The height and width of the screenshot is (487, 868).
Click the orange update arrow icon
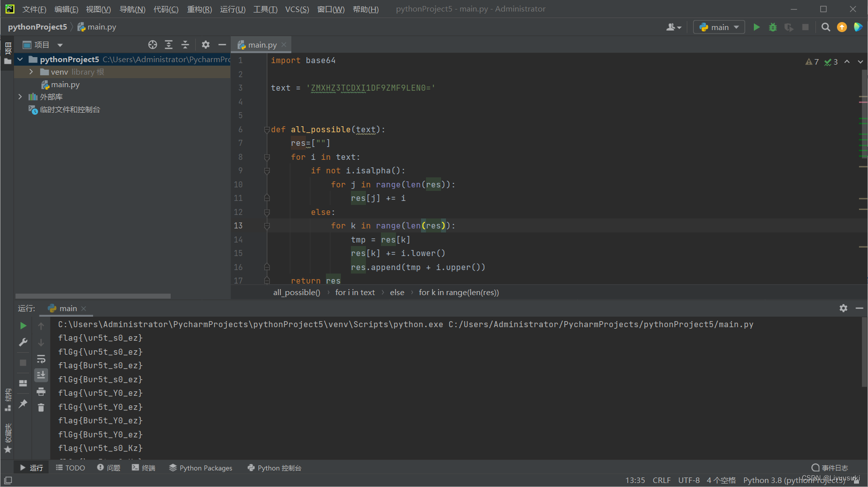click(842, 27)
